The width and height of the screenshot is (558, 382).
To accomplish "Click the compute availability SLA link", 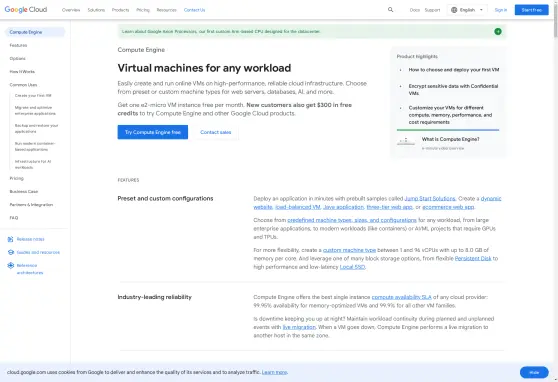I will [x=401, y=297].
